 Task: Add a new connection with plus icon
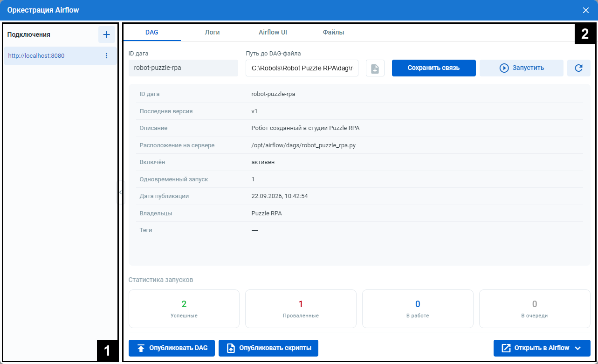(106, 34)
